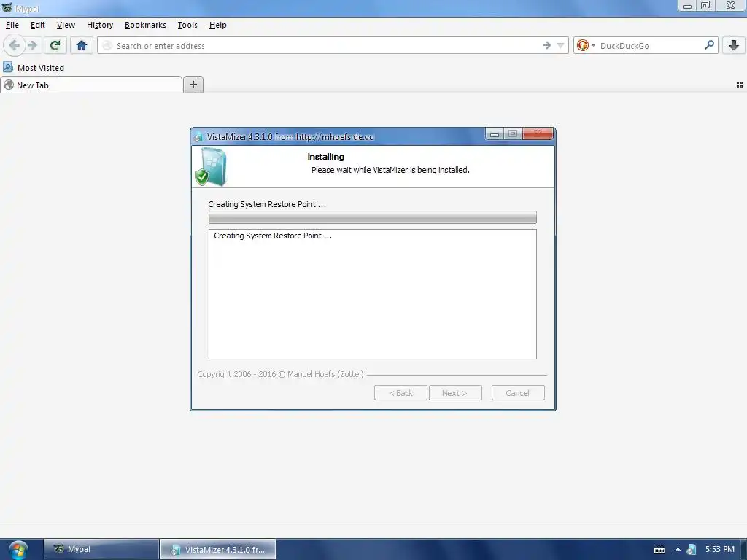Reload the current page
Image resolution: width=747 pixels, height=560 pixels.
[x=55, y=46]
